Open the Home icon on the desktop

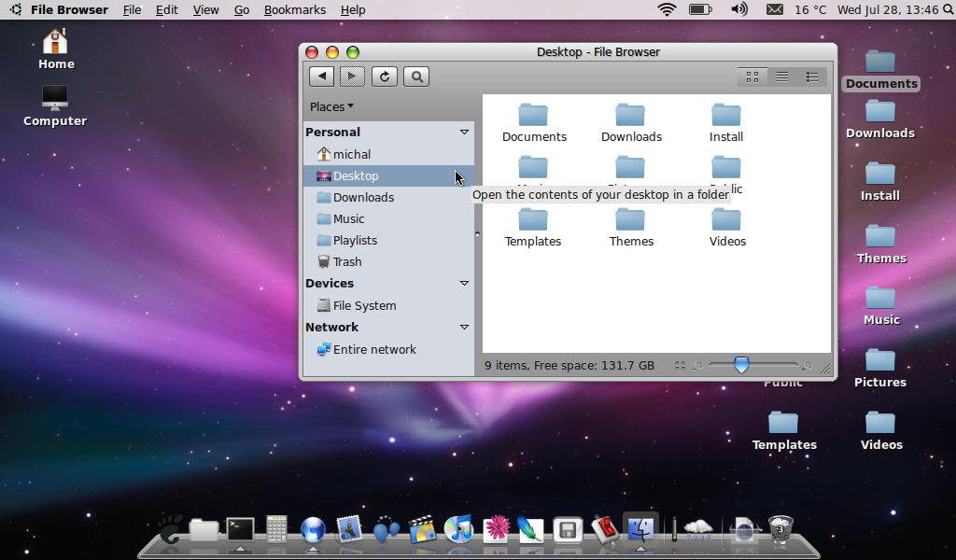56,49
